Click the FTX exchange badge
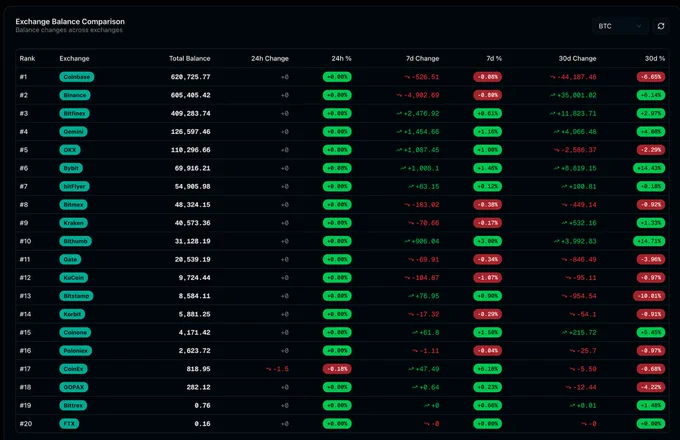 69,424
